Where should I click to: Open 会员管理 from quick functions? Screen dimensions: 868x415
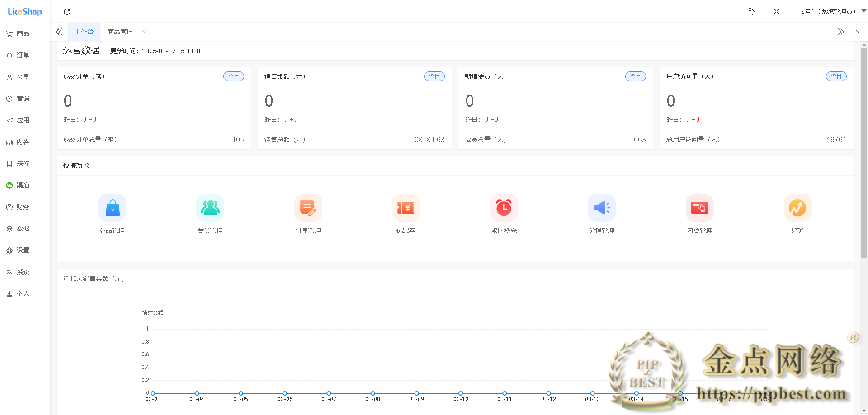point(210,212)
